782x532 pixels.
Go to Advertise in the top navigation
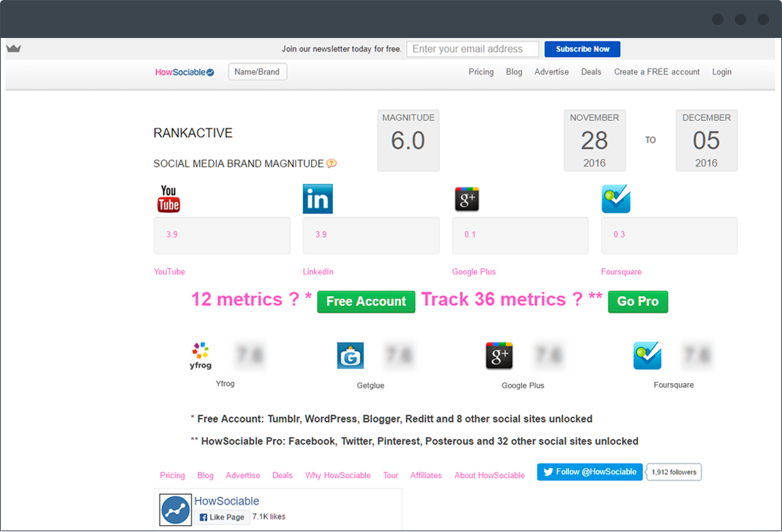[552, 71]
